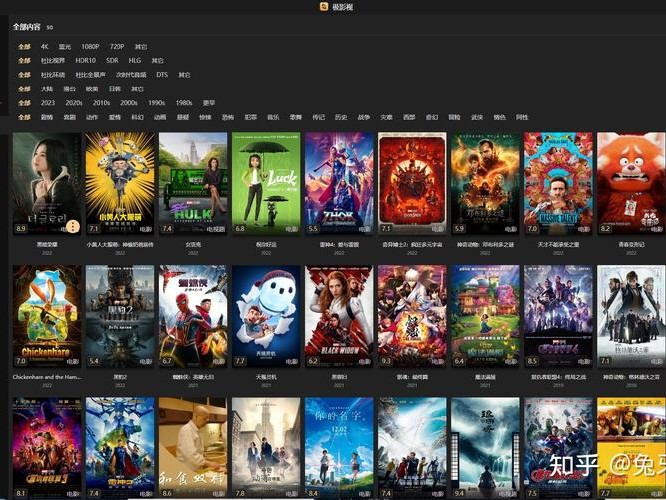Viewport: 666px width, 500px height.
Task: Filter by 动作 genre
Action: (x=92, y=117)
